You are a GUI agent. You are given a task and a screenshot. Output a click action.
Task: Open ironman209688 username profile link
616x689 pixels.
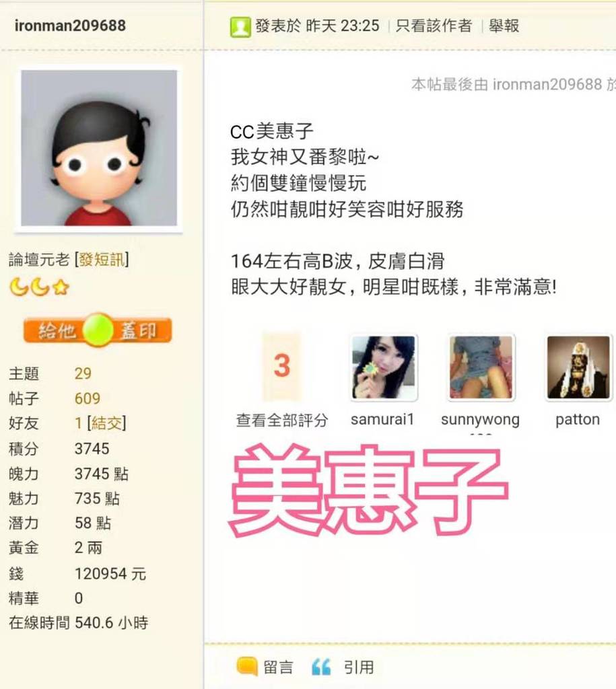(x=70, y=26)
